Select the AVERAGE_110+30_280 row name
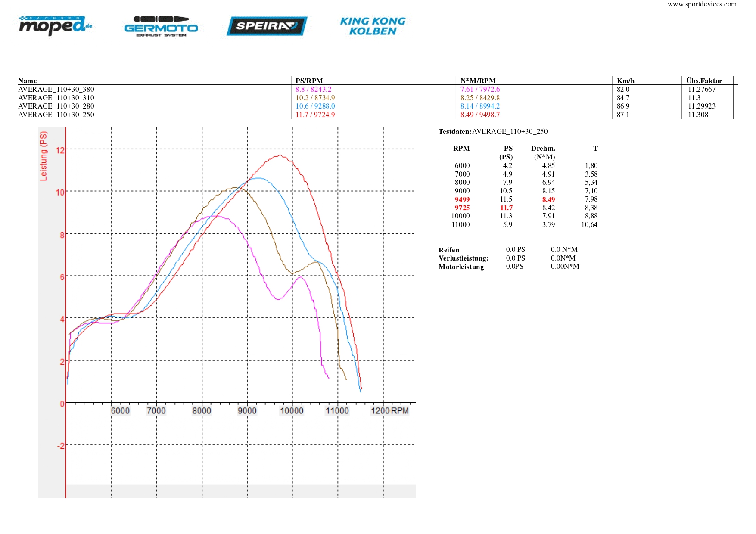The image size is (756, 534). (56, 106)
